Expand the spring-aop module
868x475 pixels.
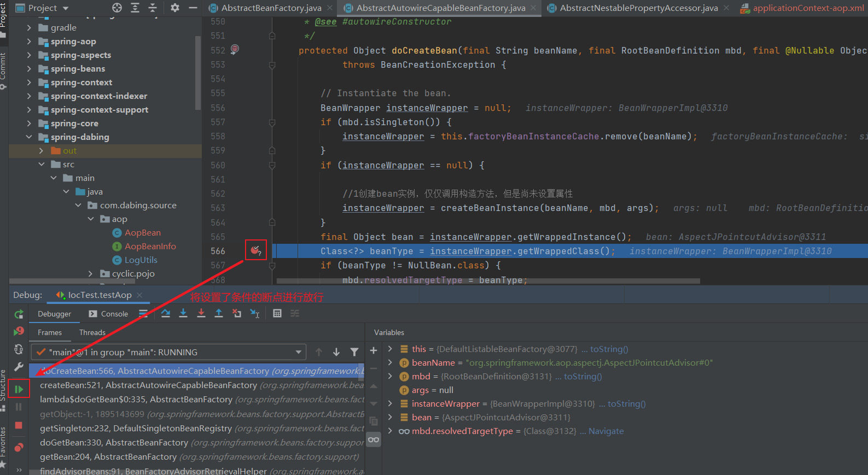point(29,41)
